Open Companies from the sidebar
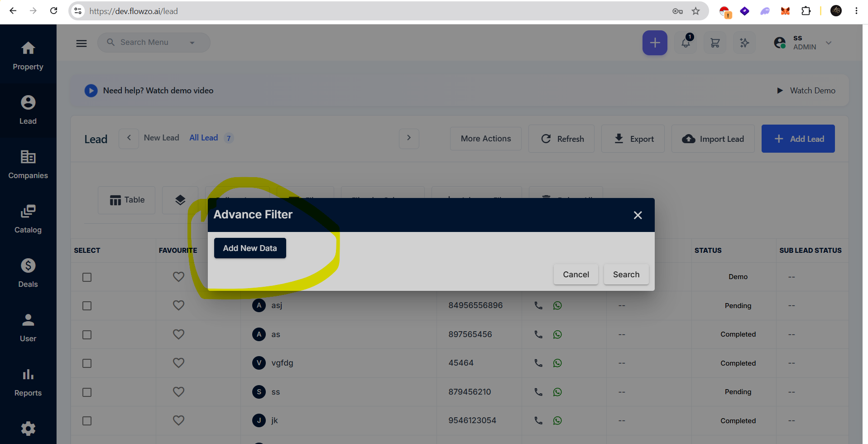 pos(28,164)
